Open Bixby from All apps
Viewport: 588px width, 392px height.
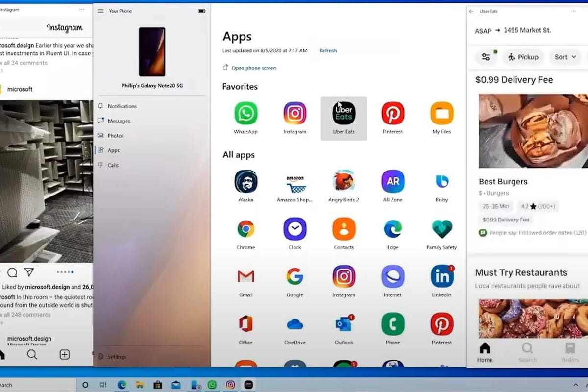[441, 180]
